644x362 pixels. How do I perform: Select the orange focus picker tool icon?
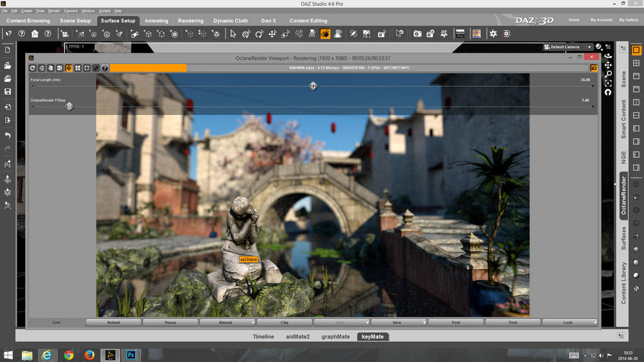tap(67, 68)
